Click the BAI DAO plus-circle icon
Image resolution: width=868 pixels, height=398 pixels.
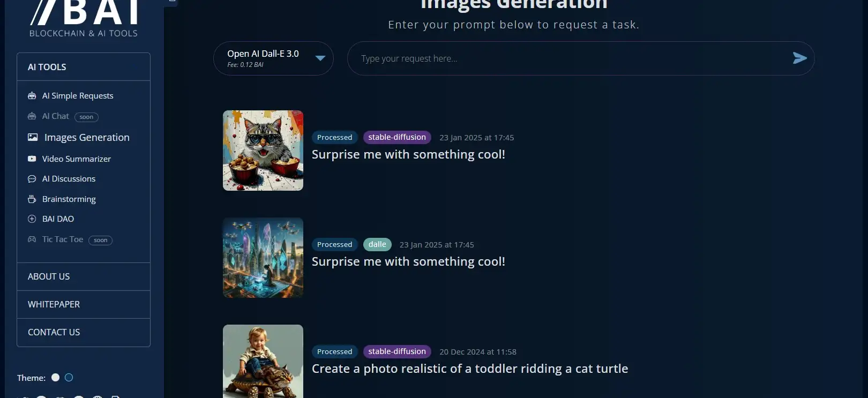point(32,219)
